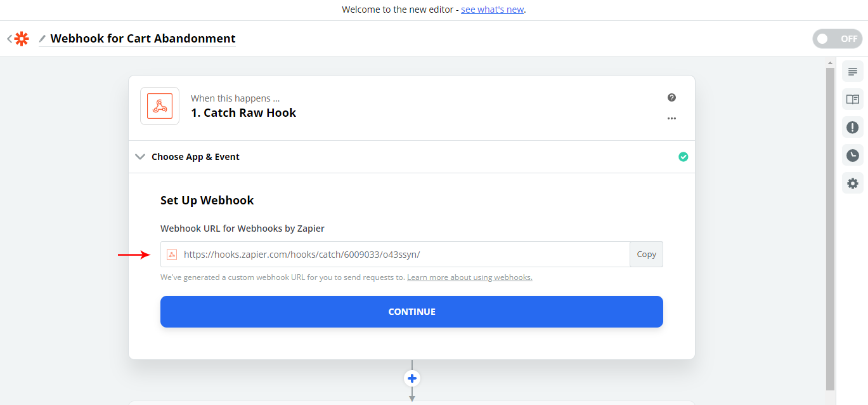Select the webhook URL field

click(x=395, y=255)
